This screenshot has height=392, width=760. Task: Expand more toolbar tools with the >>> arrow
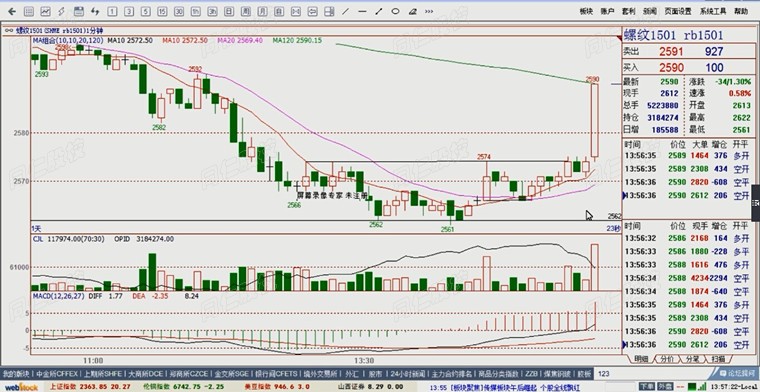click(x=429, y=11)
